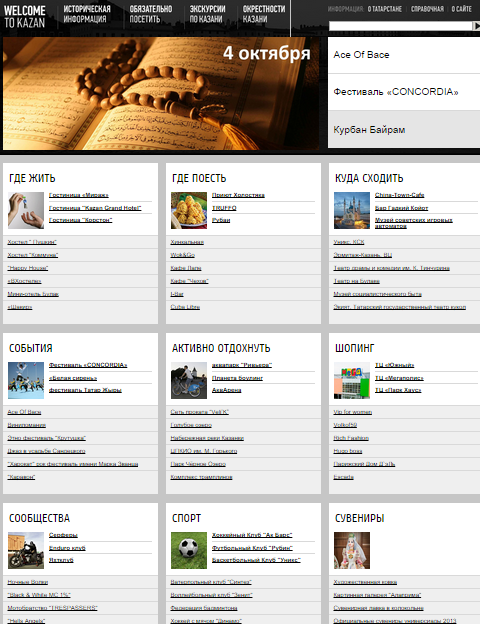Open the TRUFFO restaurant link
480x624 pixels.
point(224,208)
